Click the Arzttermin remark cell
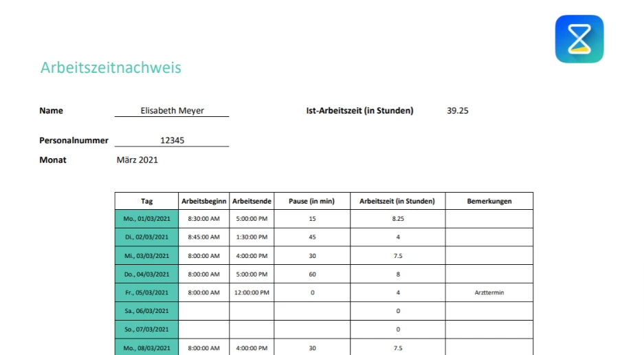This screenshot has width=644, height=355. click(489, 292)
